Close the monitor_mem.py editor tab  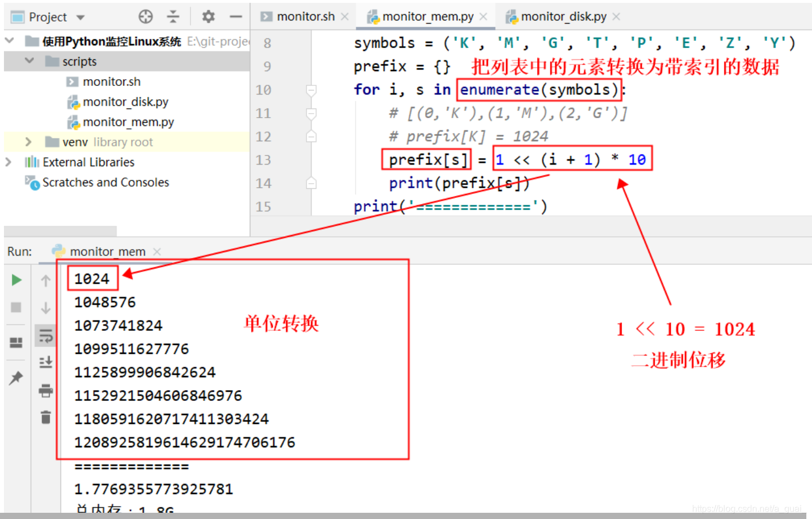tap(483, 17)
